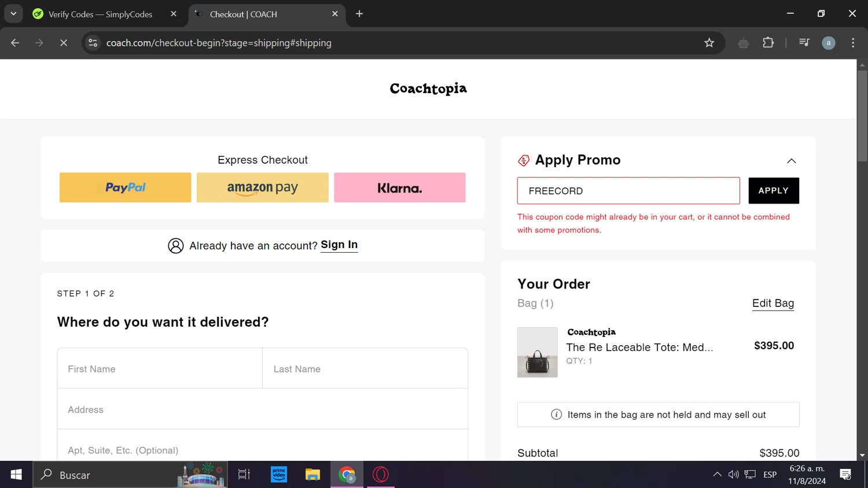868x488 pixels.
Task: Open Opera browser from the taskbar
Action: (x=381, y=475)
